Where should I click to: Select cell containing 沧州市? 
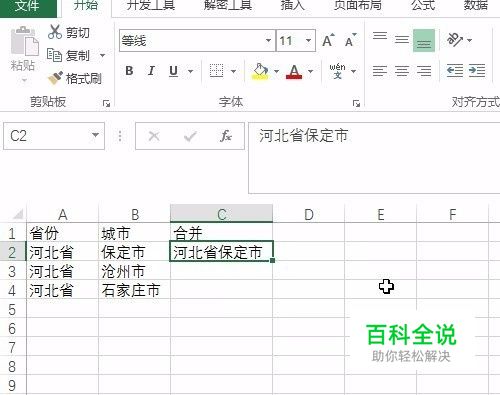click(135, 271)
